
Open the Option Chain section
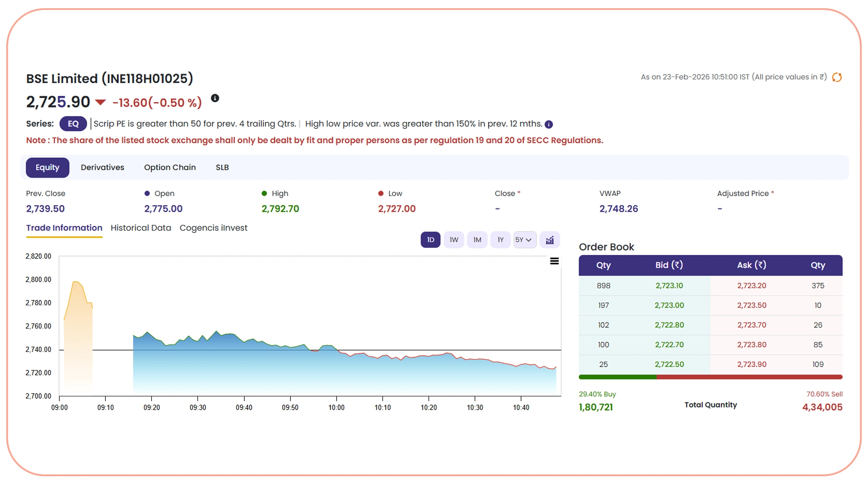tap(169, 167)
